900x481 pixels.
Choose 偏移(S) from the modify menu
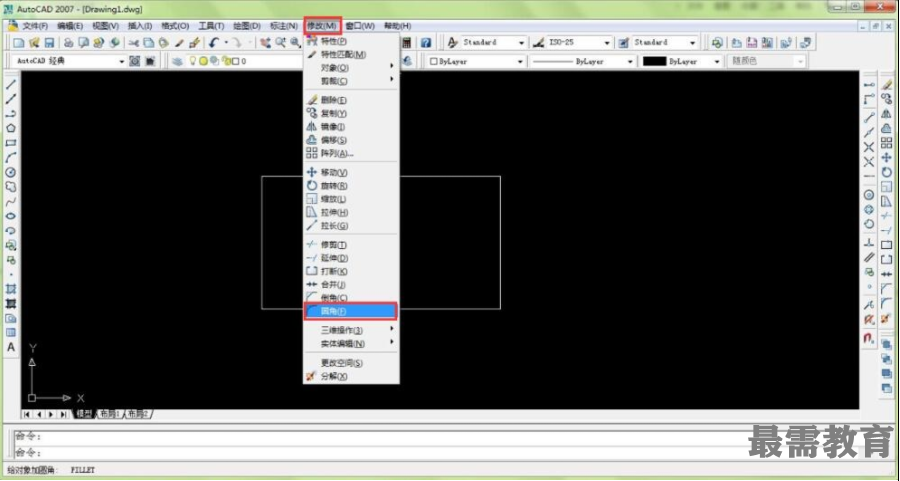(x=351, y=140)
